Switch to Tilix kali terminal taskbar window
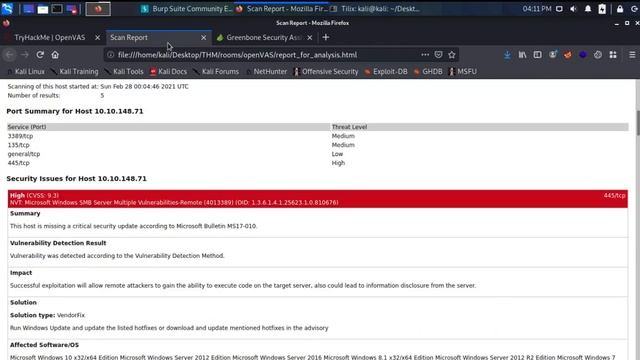Screen dimensions: 640x360 375,9
